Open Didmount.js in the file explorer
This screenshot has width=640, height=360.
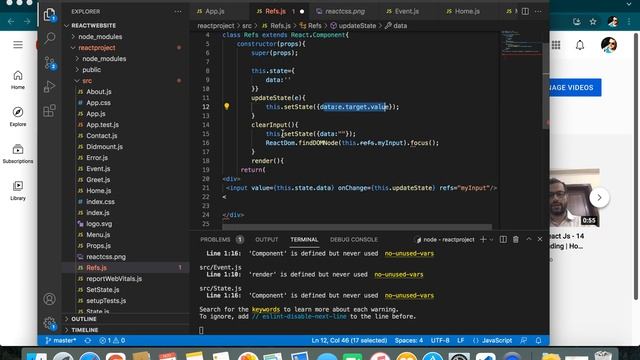104,147
